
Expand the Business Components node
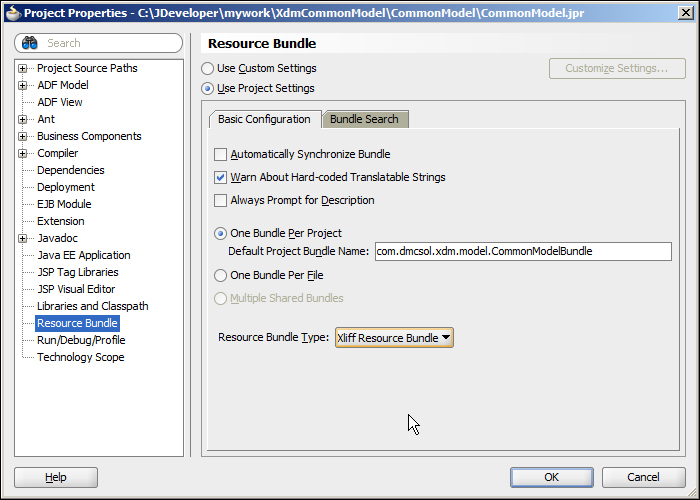pyautogui.click(x=22, y=136)
